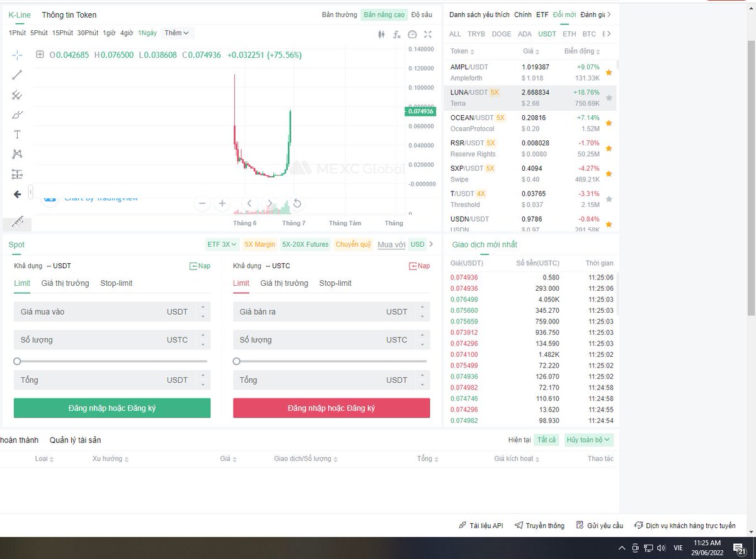Toggle chart fullscreen icon

tap(428, 35)
